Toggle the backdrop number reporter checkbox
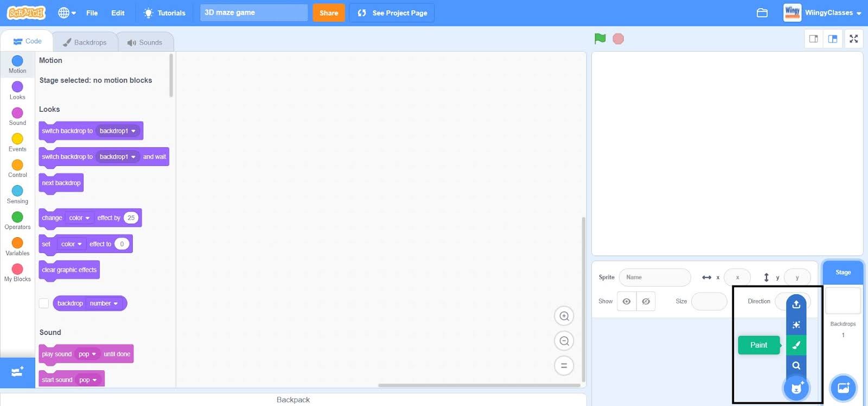This screenshot has width=868, height=406. (44, 303)
